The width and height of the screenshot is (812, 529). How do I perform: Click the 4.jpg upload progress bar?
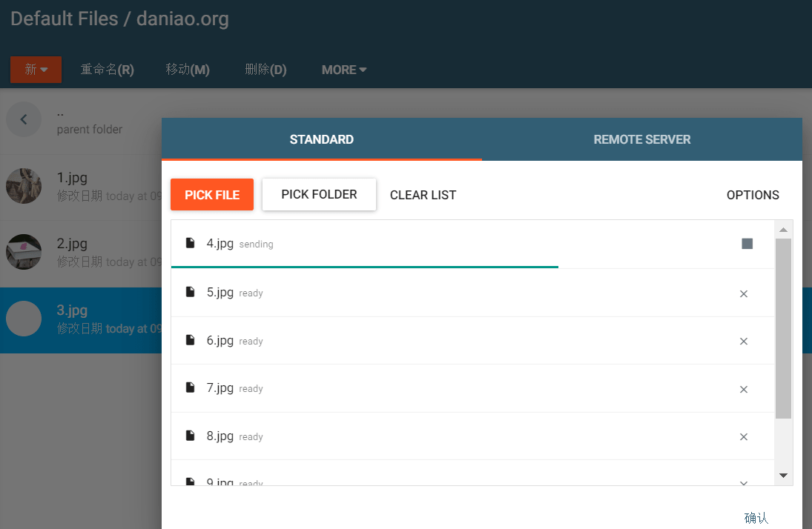click(365, 267)
